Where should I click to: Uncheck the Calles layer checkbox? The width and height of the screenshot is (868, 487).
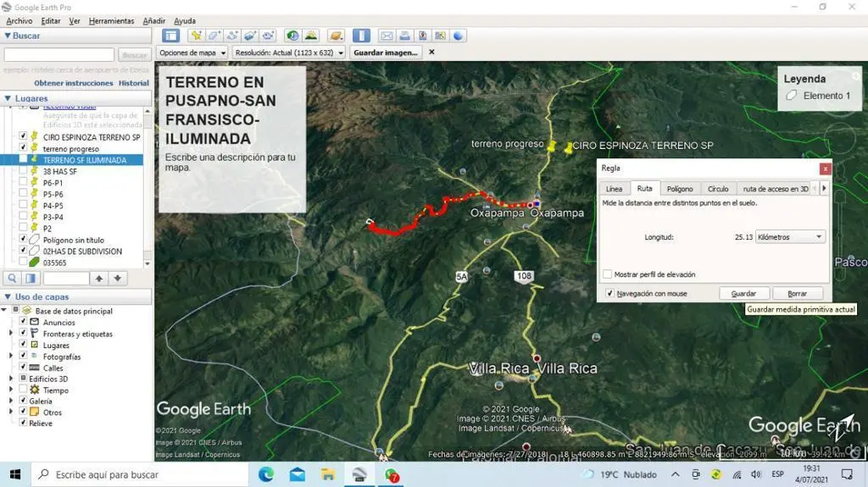(23, 367)
